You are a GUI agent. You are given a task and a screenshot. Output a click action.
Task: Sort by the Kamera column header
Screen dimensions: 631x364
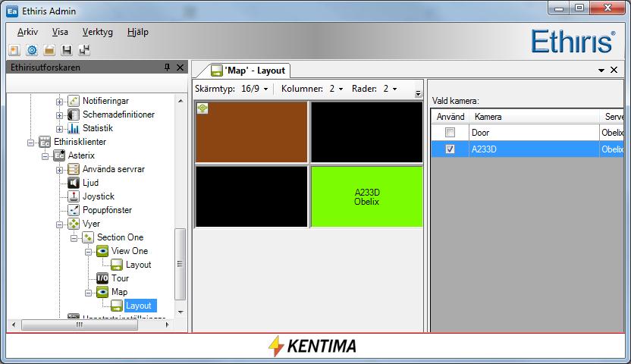point(534,117)
